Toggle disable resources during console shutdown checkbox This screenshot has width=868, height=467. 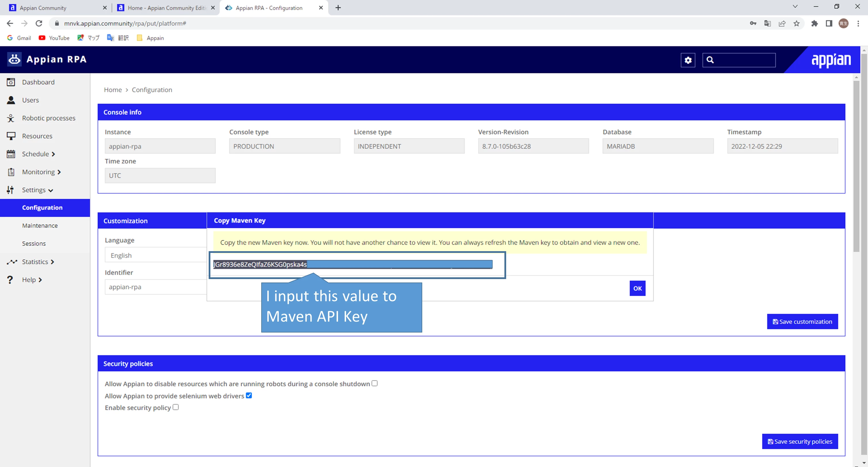[x=374, y=383]
